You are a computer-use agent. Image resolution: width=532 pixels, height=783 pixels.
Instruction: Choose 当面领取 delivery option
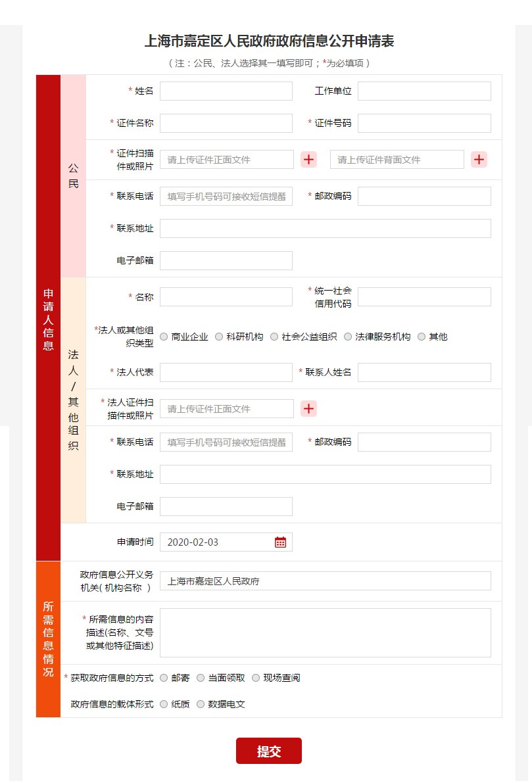[201, 678]
